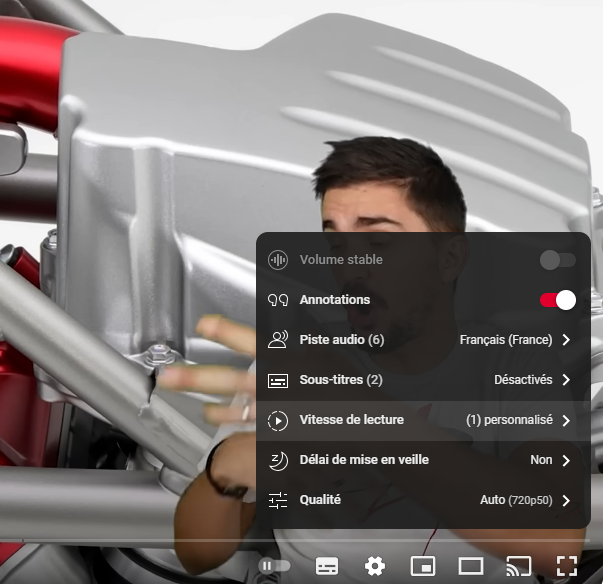Click the sliders icon beside Qualité

pos(278,500)
